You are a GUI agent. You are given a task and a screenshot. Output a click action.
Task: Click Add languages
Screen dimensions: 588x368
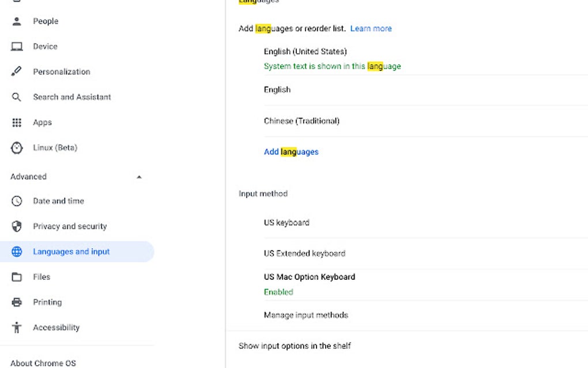tap(291, 151)
